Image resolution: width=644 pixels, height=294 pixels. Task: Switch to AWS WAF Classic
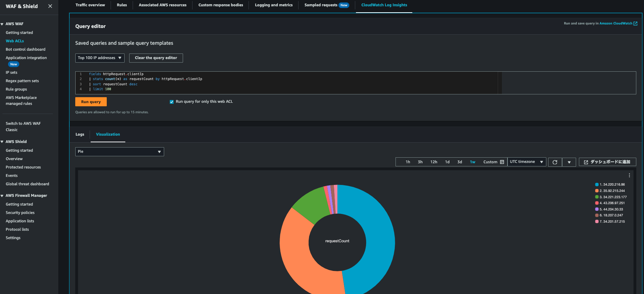23,127
